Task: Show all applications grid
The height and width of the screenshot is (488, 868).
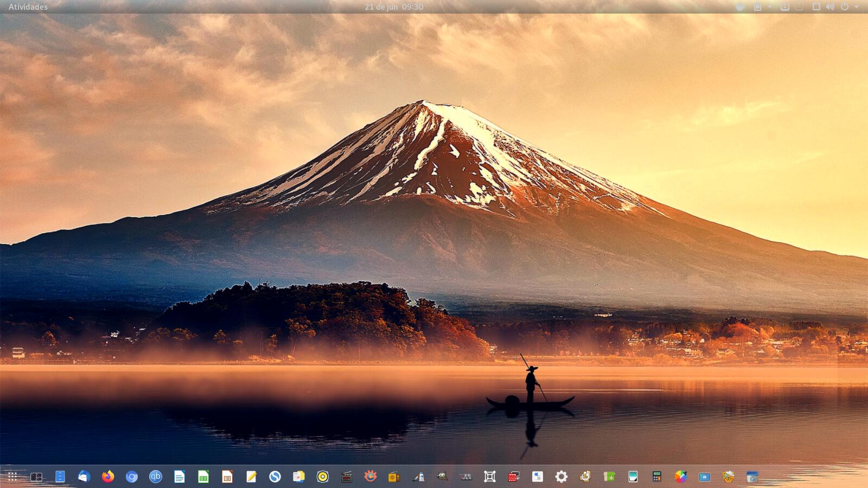Action: pos(12,477)
